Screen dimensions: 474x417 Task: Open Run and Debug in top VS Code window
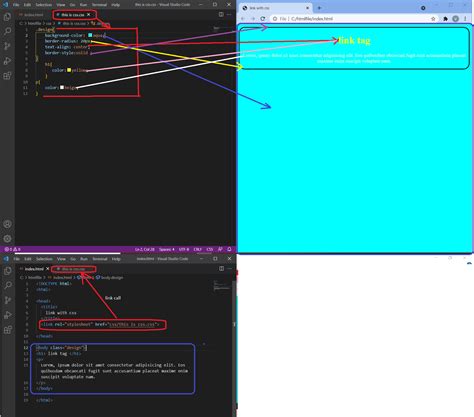(7, 61)
